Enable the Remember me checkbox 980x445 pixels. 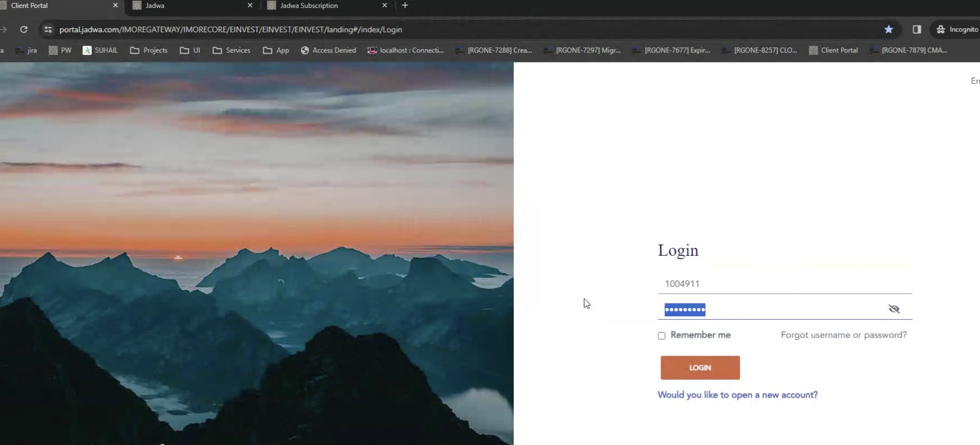pos(662,335)
